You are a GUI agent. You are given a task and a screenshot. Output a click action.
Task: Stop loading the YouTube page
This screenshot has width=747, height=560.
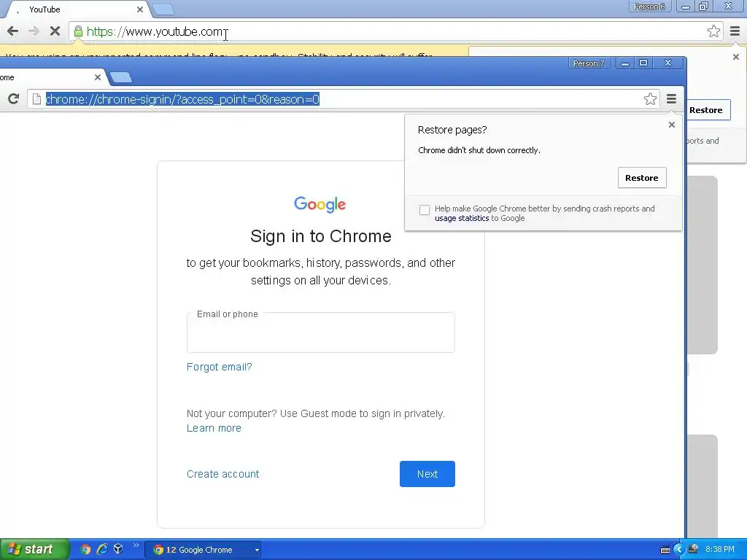(x=55, y=31)
